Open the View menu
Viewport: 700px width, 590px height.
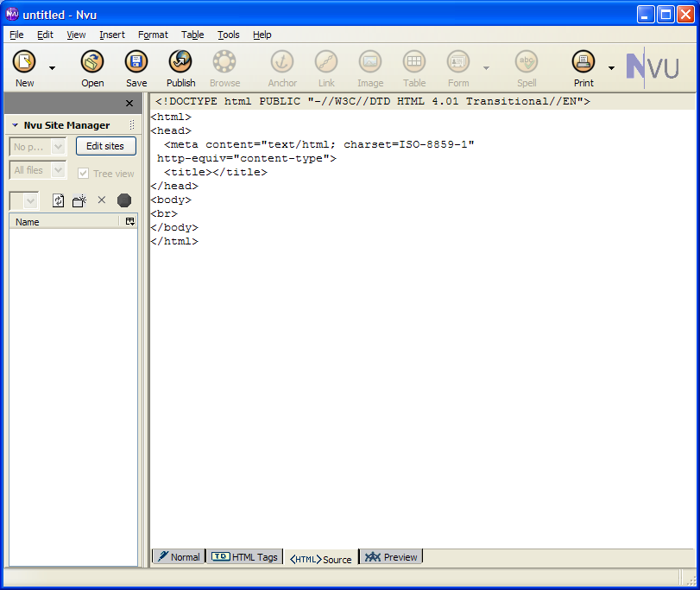click(76, 35)
